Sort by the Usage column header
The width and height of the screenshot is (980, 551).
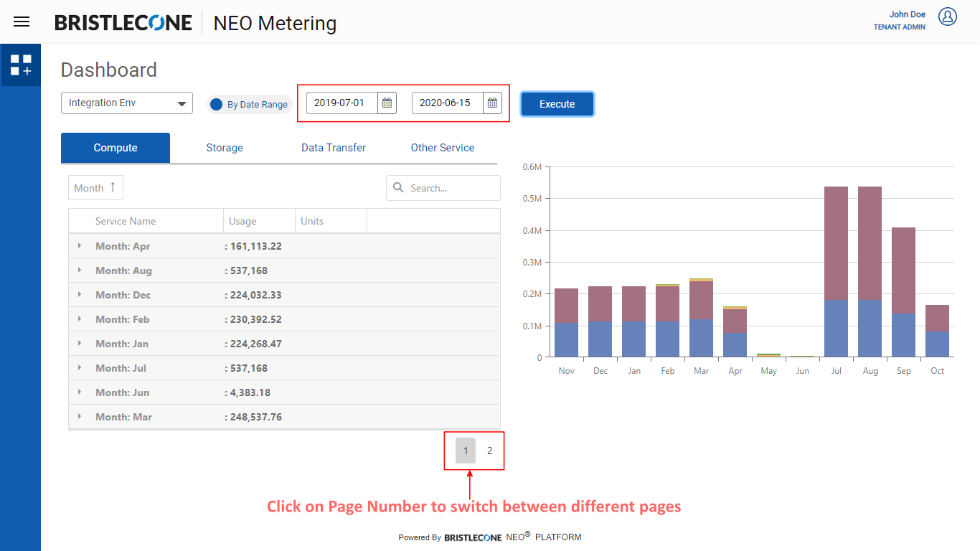242,221
